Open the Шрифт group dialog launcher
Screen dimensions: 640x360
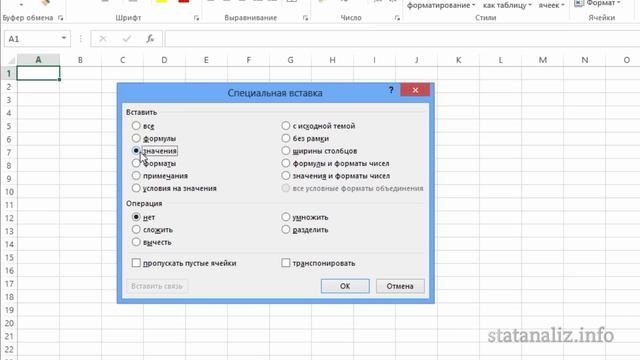coord(196,18)
